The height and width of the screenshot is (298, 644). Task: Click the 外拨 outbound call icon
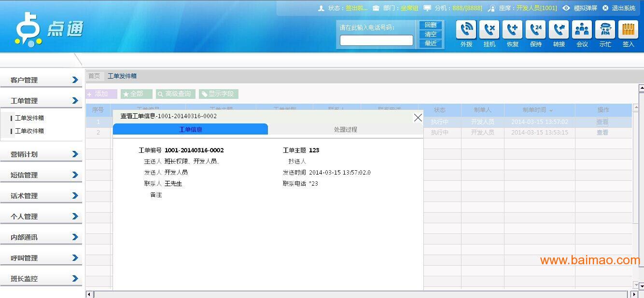point(466,30)
